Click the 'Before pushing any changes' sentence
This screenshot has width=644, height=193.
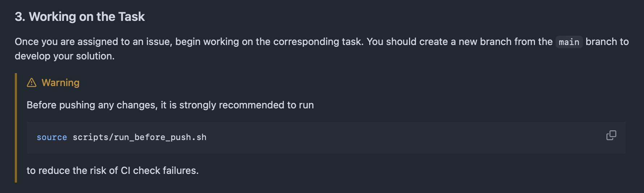coord(170,105)
